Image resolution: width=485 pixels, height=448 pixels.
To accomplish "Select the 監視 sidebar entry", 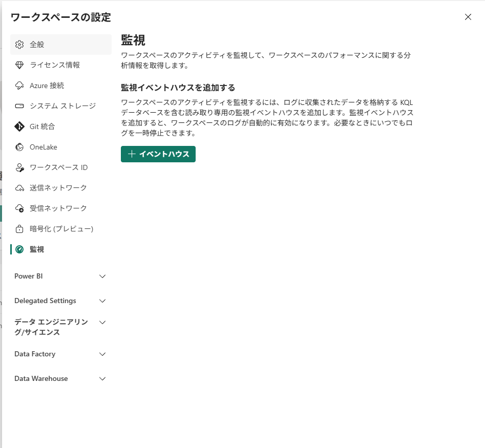I will [61, 249].
